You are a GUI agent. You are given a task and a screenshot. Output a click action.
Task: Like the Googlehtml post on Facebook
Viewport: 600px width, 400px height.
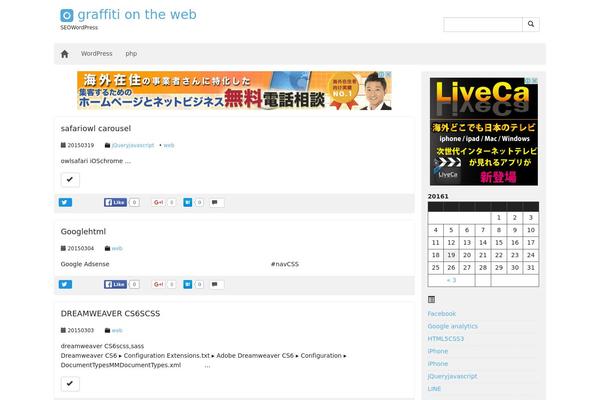[x=115, y=284]
